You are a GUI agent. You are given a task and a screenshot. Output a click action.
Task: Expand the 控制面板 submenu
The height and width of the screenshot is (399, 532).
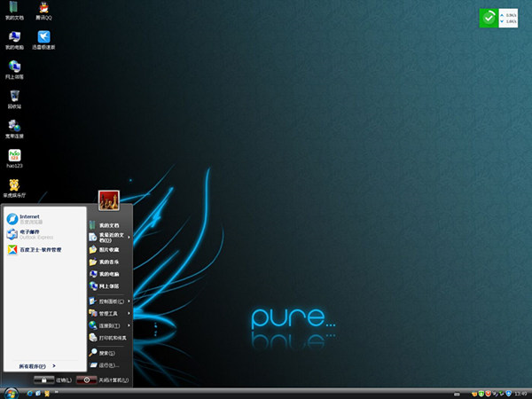(x=111, y=301)
